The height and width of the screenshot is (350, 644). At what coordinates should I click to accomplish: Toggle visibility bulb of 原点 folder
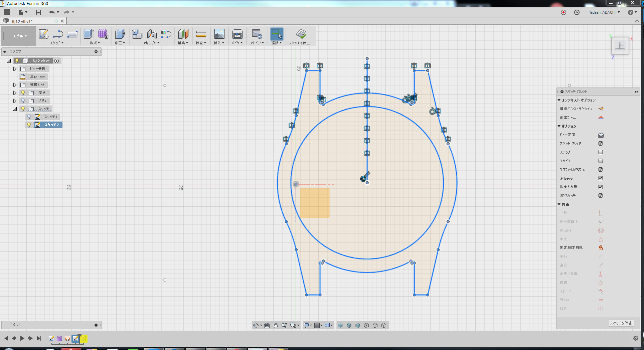click(23, 93)
